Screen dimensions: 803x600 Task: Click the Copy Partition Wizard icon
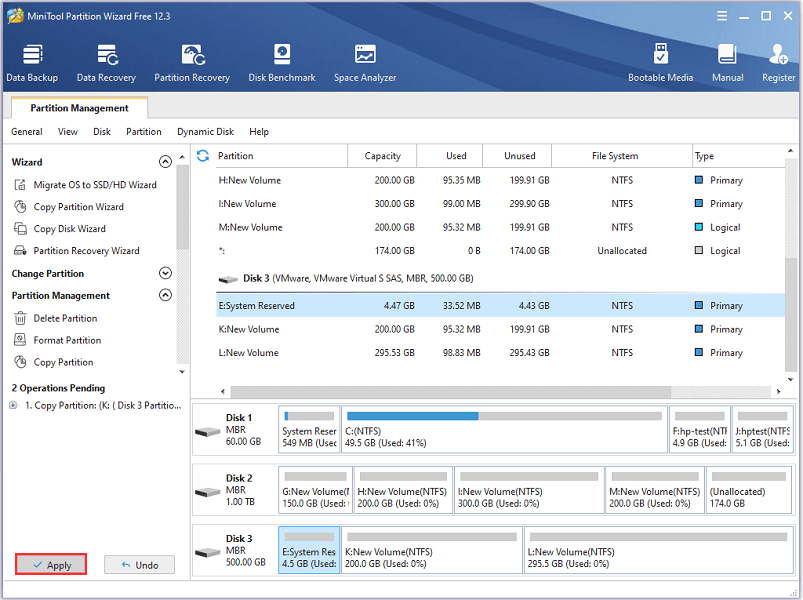(x=20, y=207)
